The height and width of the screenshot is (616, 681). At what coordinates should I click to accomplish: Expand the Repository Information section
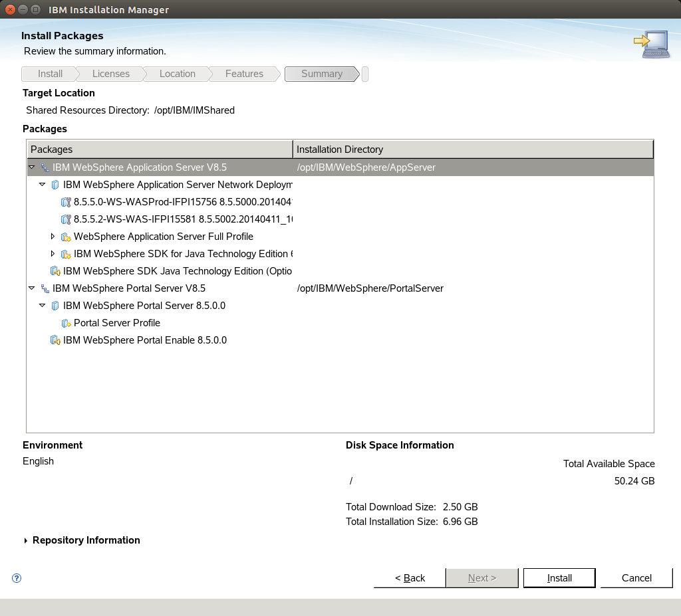(26, 540)
